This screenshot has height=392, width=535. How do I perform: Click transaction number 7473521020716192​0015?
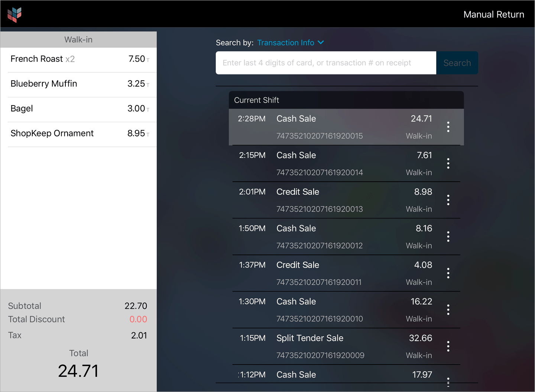click(320, 136)
